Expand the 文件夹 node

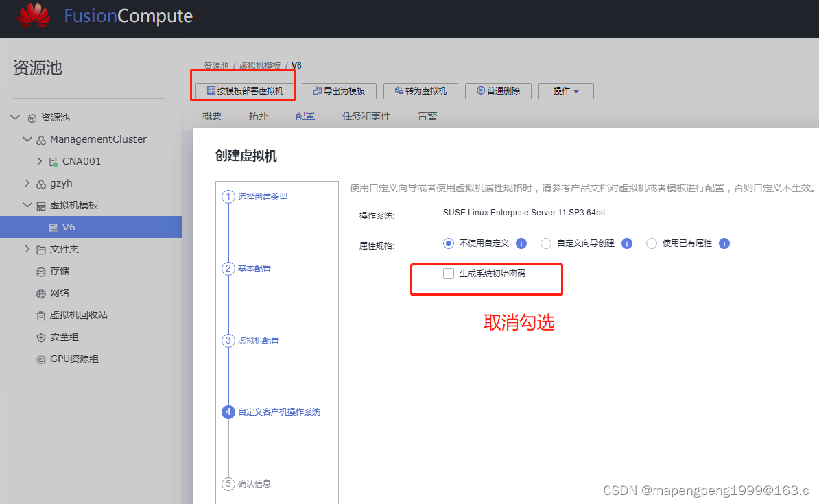(x=27, y=249)
